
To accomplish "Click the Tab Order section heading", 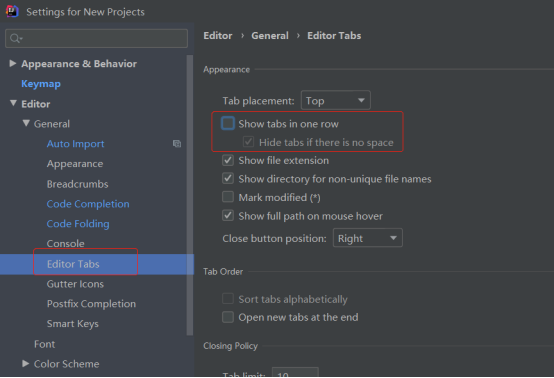I will (223, 272).
